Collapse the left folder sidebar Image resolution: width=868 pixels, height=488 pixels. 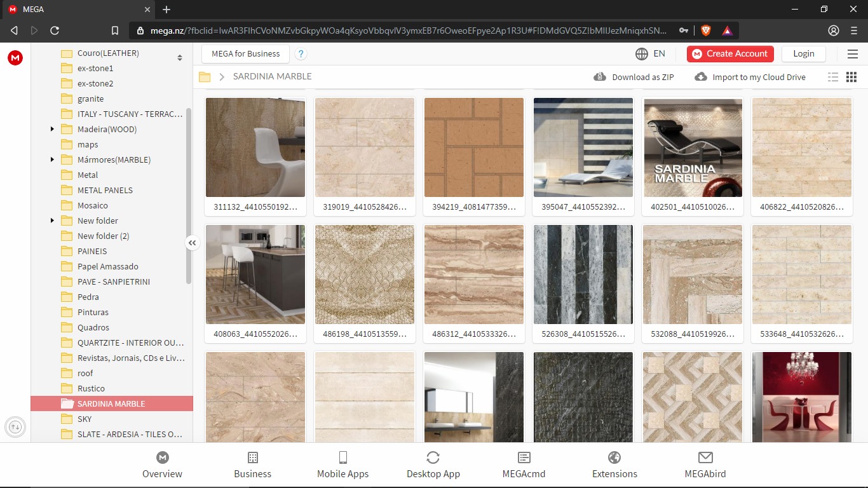[192, 243]
